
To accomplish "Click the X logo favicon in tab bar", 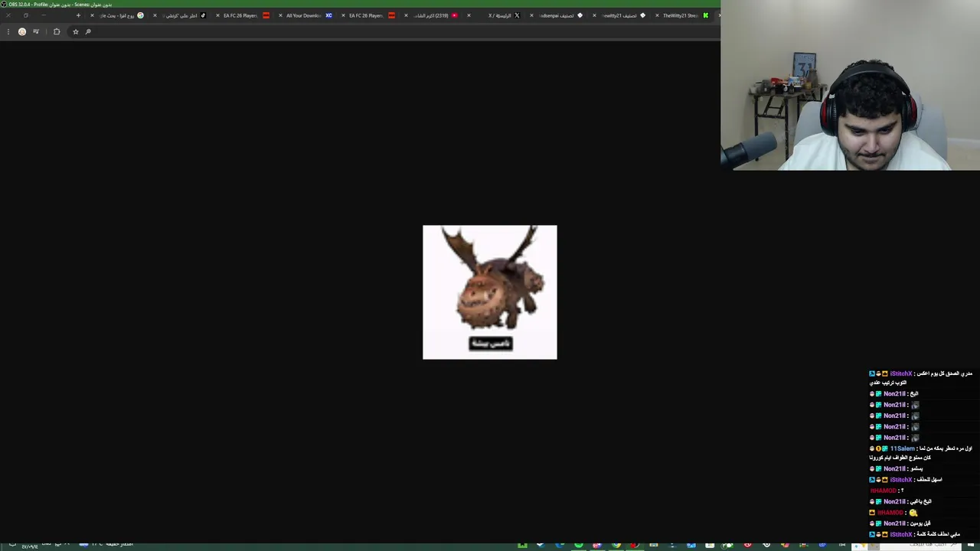I will (517, 15).
